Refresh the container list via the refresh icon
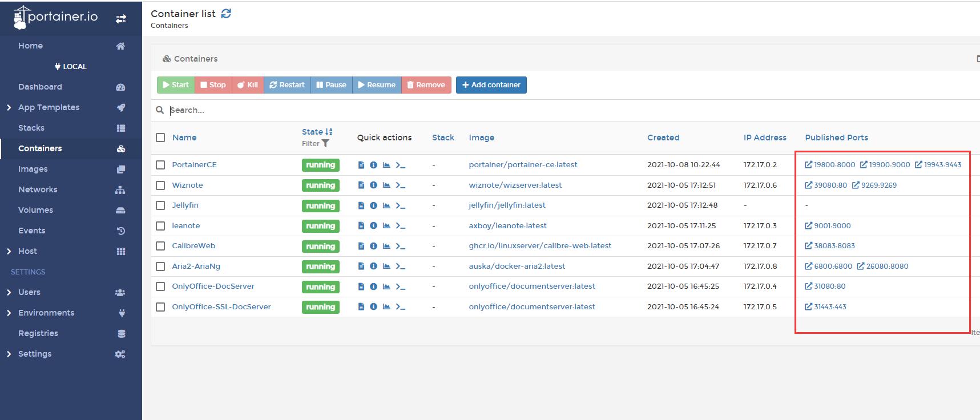This screenshot has height=420, width=980. (226, 14)
